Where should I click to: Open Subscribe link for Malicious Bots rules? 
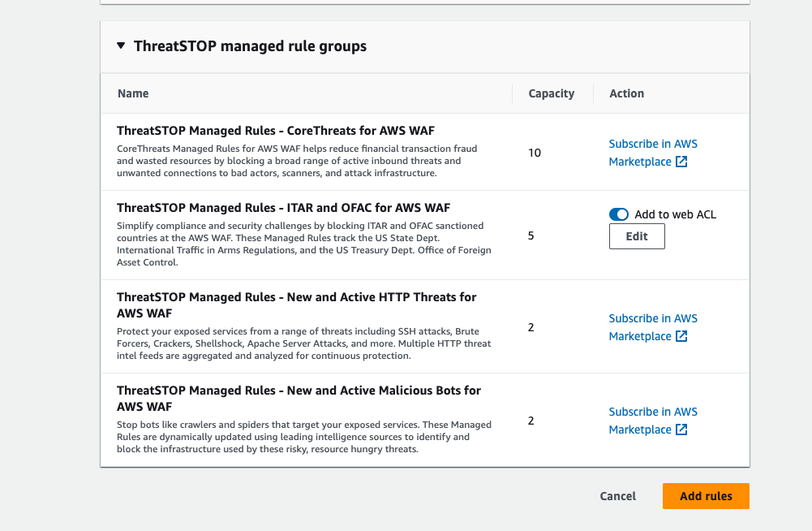coord(652,412)
